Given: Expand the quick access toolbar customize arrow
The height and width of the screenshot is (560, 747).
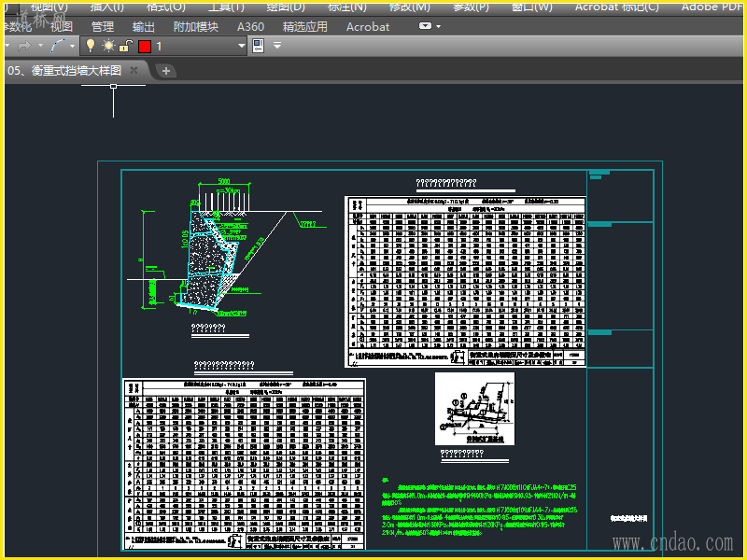Looking at the screenshot, I should 277,46.
